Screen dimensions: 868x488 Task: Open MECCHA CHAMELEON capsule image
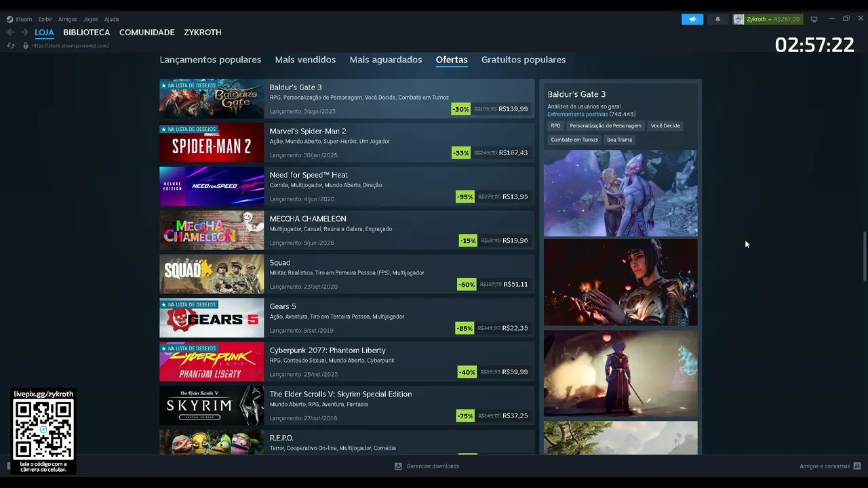(x=212, y=230)
